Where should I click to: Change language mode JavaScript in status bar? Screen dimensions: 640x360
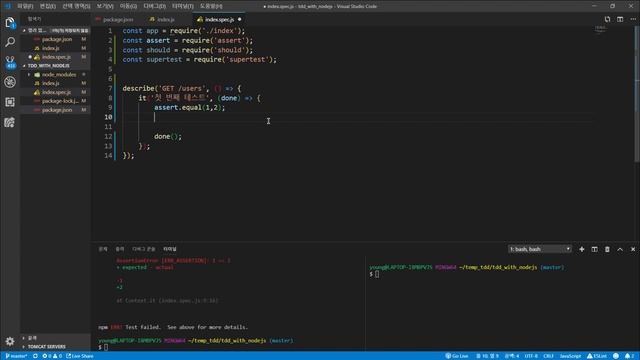click(570, 356)
